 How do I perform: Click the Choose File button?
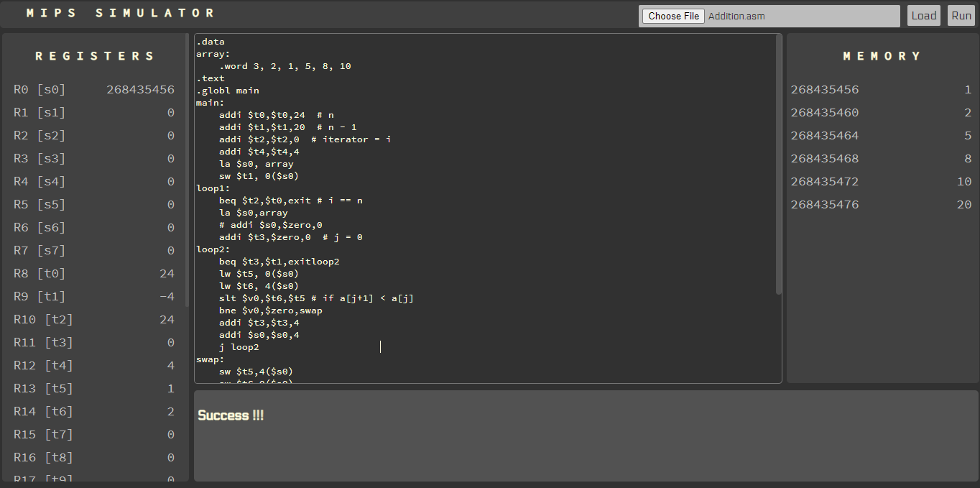click(x=672, y=15)
